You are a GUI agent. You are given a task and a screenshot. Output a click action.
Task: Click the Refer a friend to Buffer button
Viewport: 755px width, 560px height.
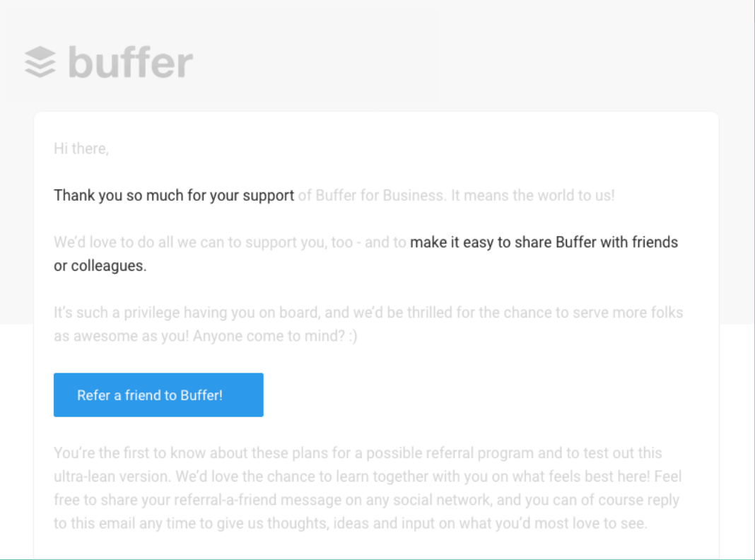click(158, 395)
